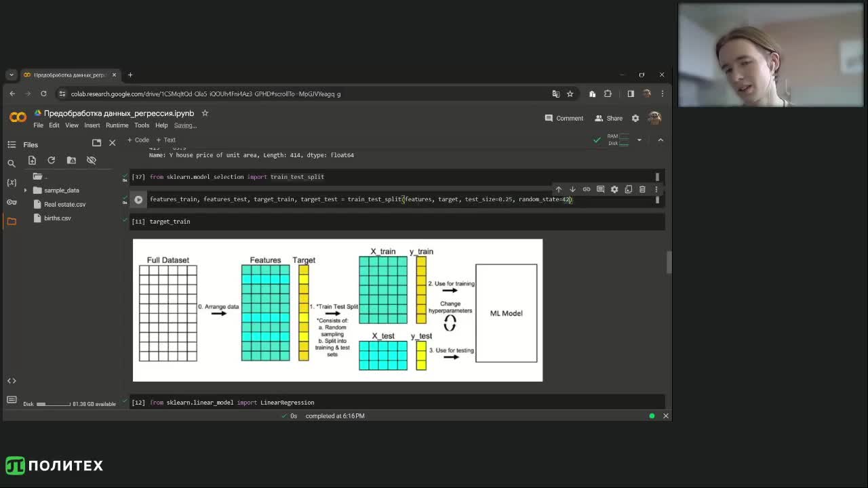Upload a file to session storage
Viewport: 868px width, 488px height.
32,160
